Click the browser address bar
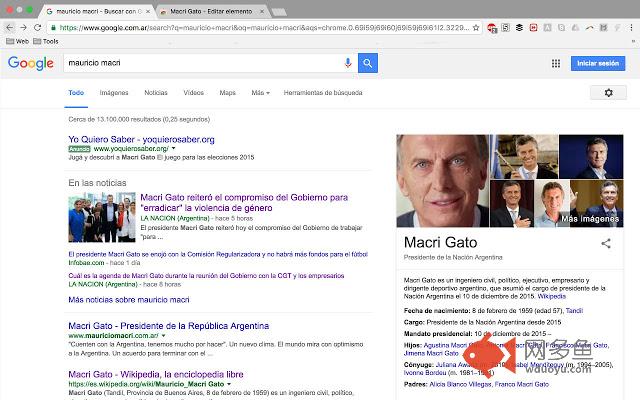Image resolution: width=640 pixels, height=400 pixels. [x=264, y=28]
